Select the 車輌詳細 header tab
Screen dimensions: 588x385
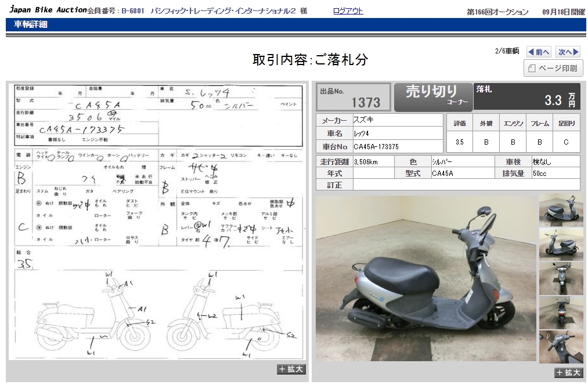[31, 24]
